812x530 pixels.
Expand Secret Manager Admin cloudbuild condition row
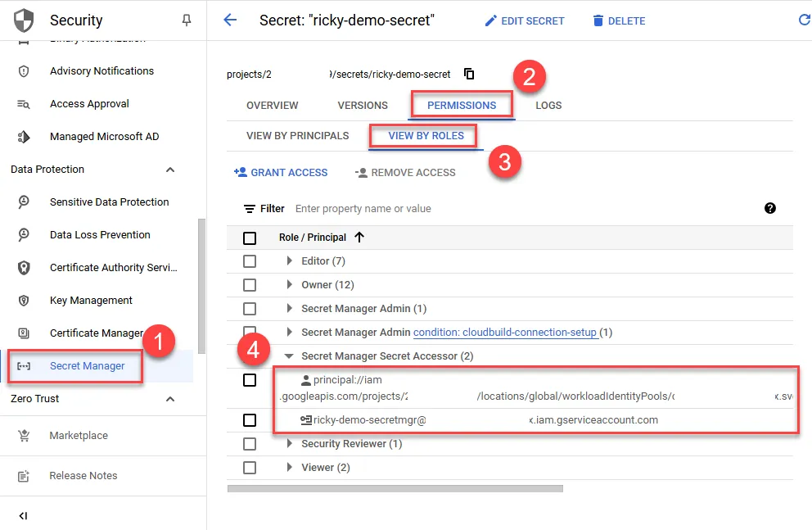pos(289,332)
